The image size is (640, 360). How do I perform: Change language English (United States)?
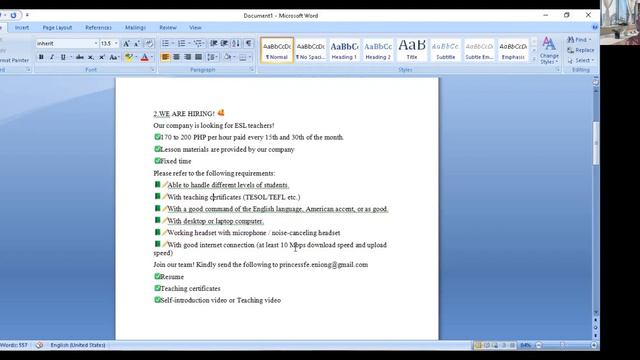[x=78, y=345]
